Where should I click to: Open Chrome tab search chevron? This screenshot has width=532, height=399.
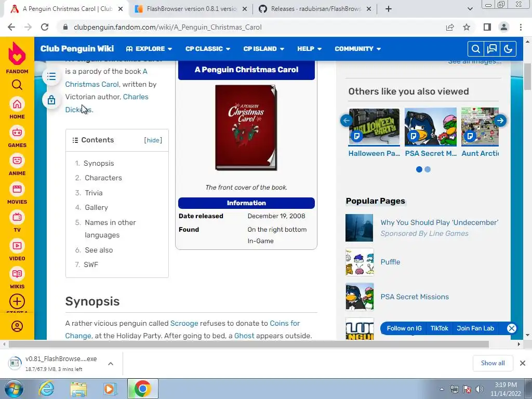pyautogui.click(x=470, y=9)
